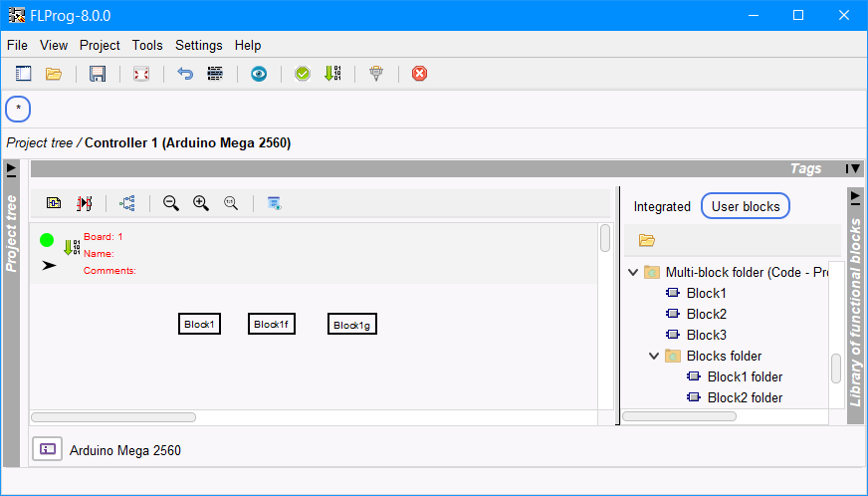Zoom in on the workspace canvas

pos(201,203)
